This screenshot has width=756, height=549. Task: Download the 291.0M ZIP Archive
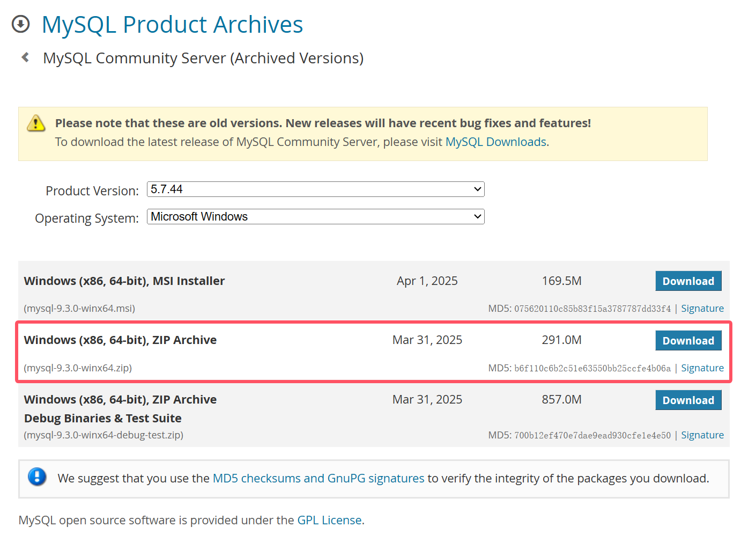688,341
